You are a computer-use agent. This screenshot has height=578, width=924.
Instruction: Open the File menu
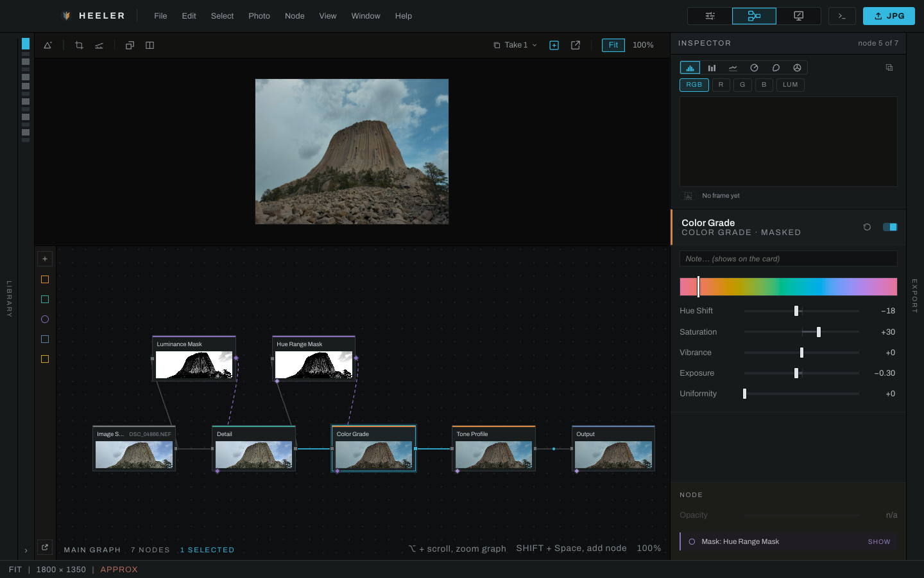click(x=160, y=16)
